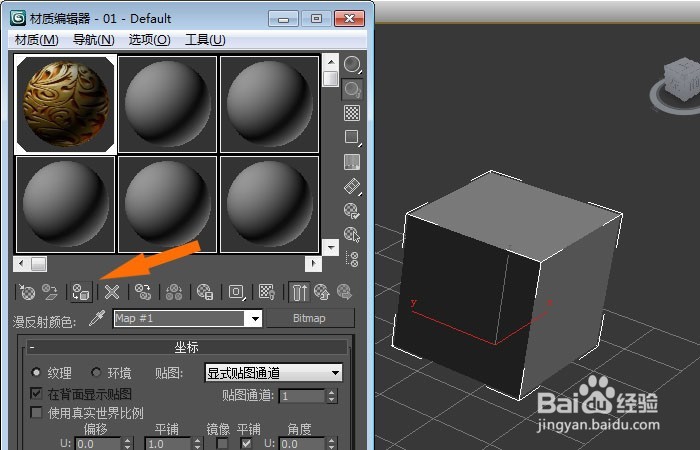Click the 贴图通道 spinner arrows
The image size is (700, 450).
click(x=331, y=396)
